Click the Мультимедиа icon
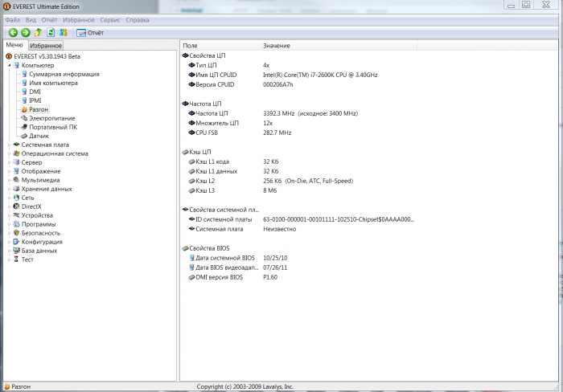 16,180
